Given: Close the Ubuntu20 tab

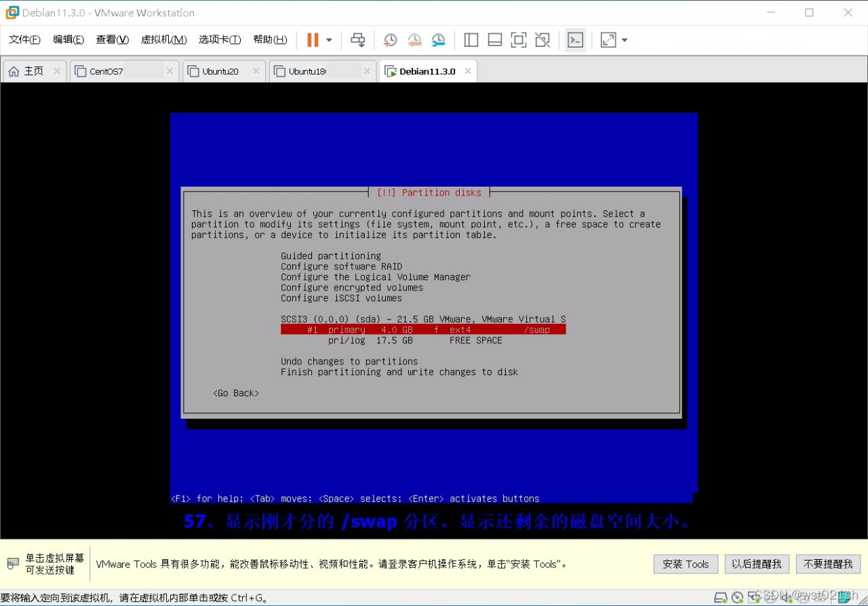Looking at the screenshot, I should [256, 71].
